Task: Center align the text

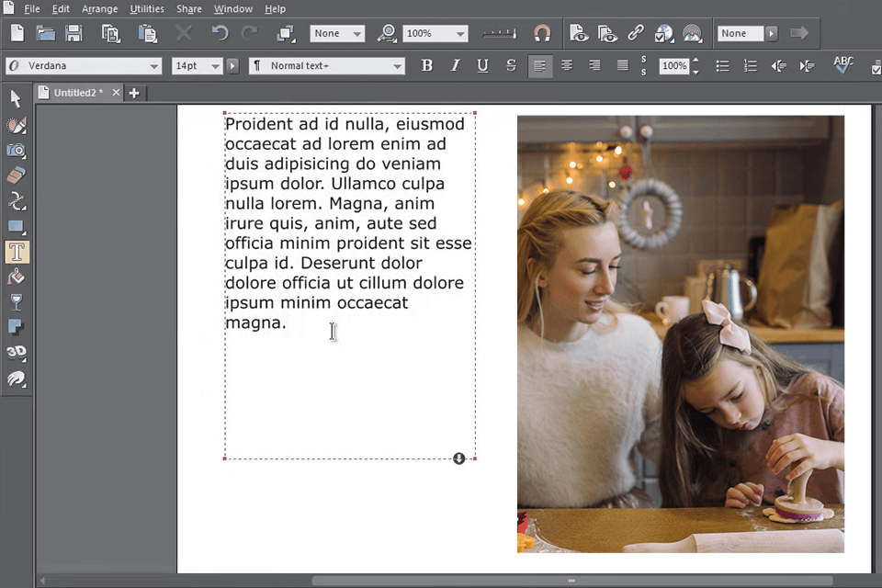Action: (x=567, y=66)
